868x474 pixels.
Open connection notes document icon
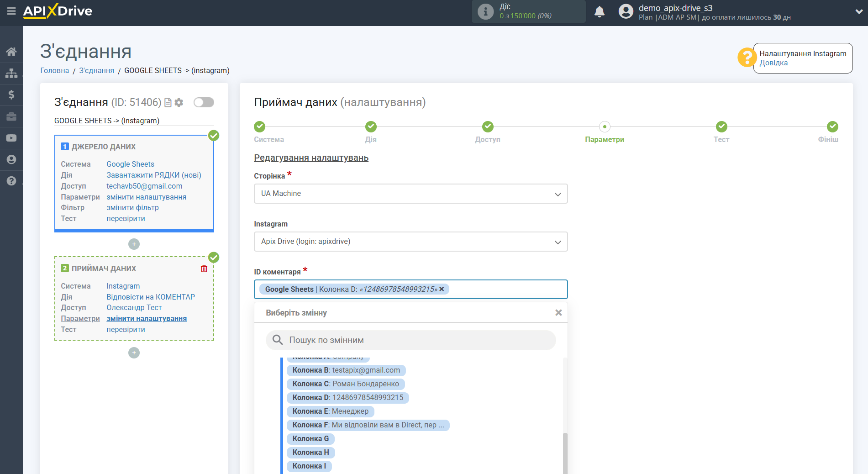[168, 103]
